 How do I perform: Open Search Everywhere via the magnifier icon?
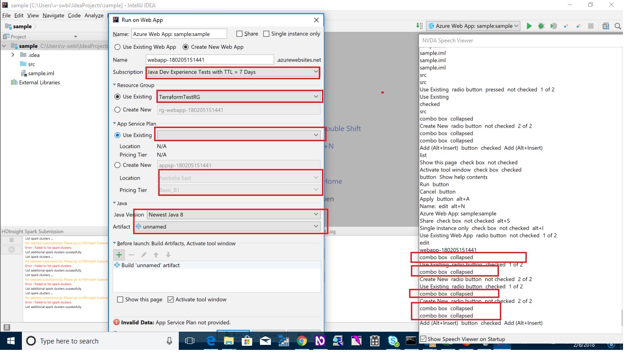point(618,26)
